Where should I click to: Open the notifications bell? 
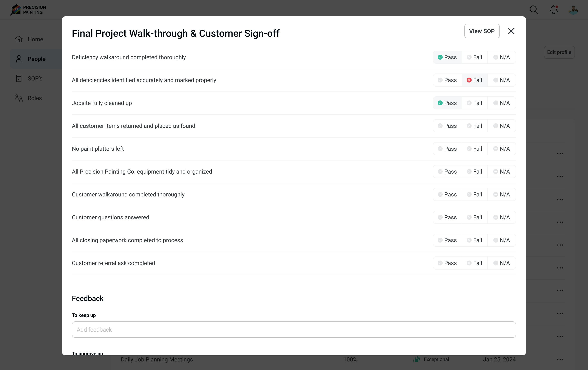[x=553, y=10]
